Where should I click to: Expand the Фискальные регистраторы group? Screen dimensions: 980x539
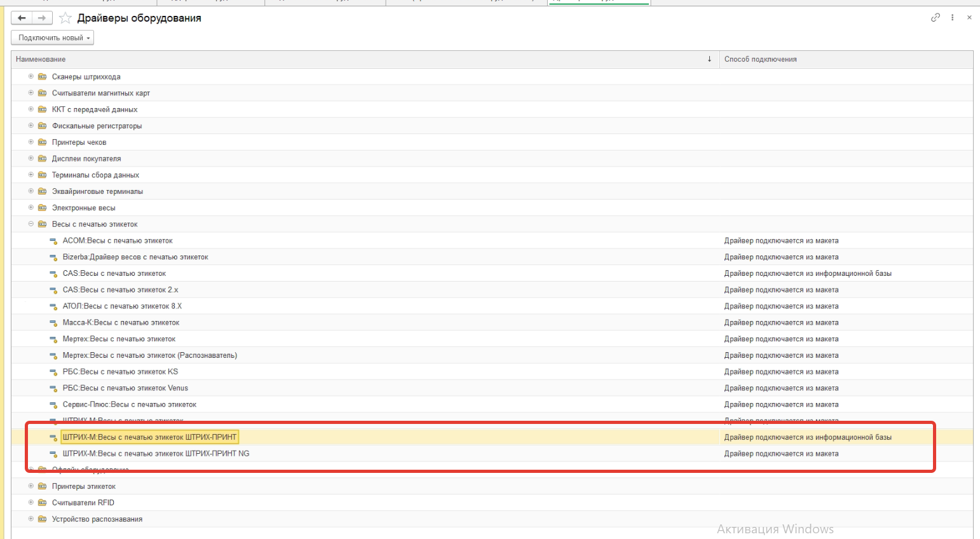(31, 126)
